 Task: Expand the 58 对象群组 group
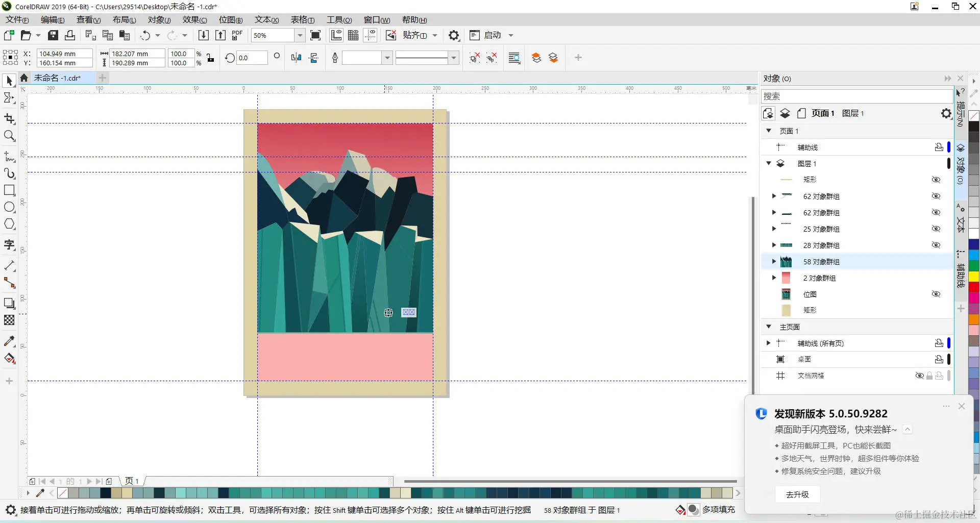(774, 261)
